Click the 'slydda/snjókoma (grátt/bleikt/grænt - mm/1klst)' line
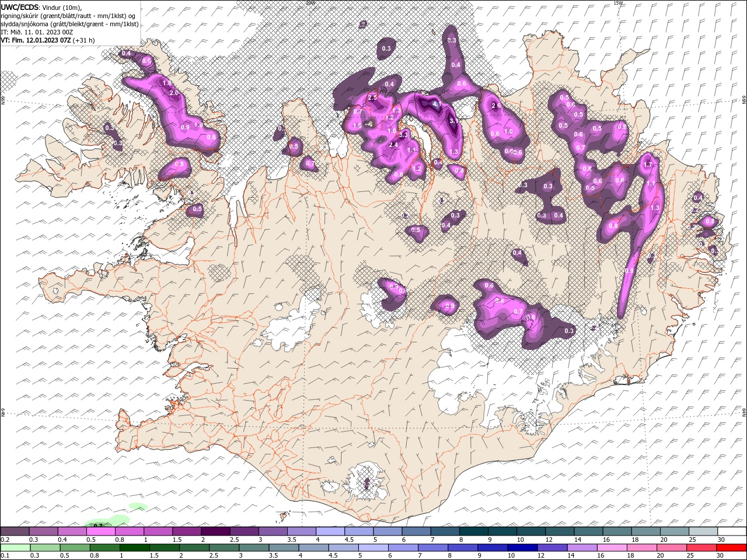 pos(70,24)
